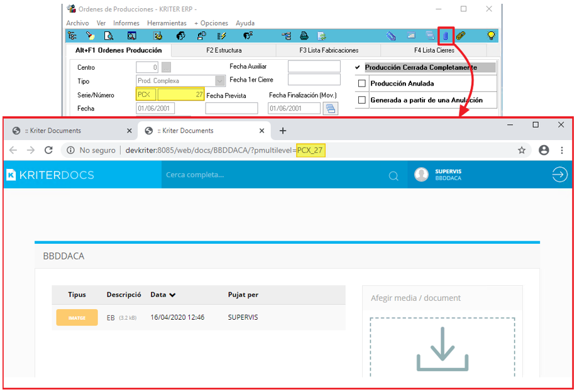Open the Ver menu
This screenshot has height=392, width=577.
coord(101,23)
